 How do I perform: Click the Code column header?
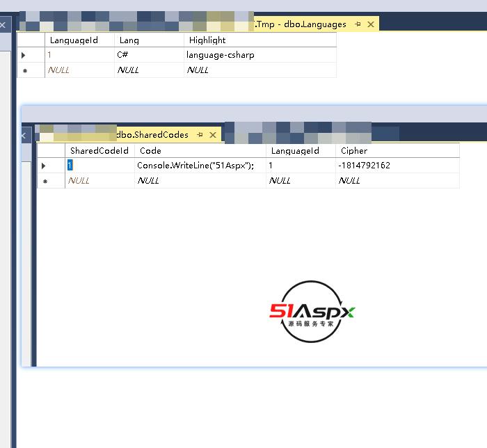pos(200,150)
